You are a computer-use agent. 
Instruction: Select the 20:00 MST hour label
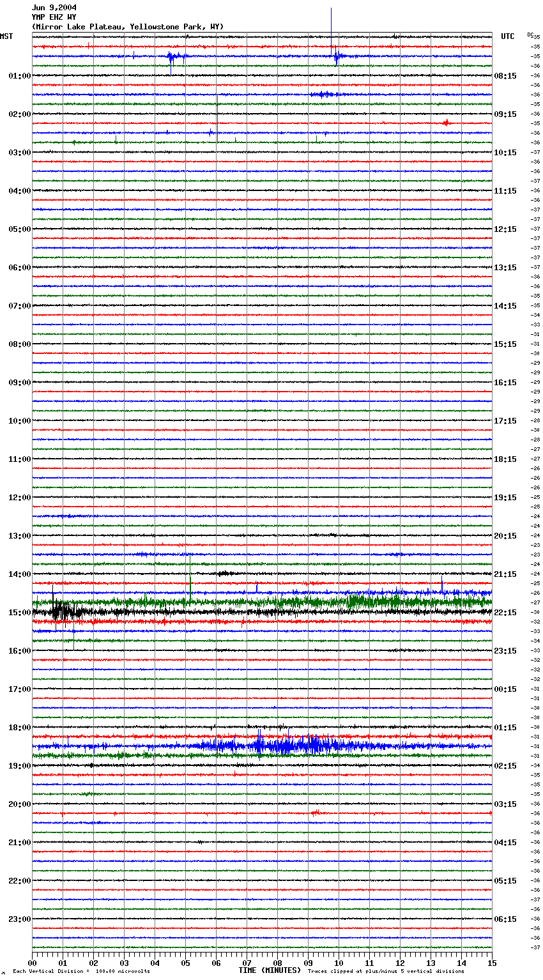[20, 804]
